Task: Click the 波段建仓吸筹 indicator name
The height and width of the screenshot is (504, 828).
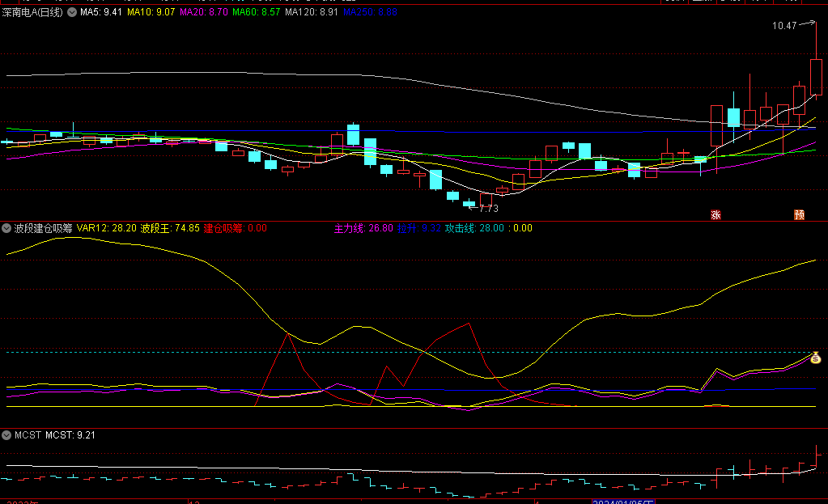Action: click(x=43, y=228)
